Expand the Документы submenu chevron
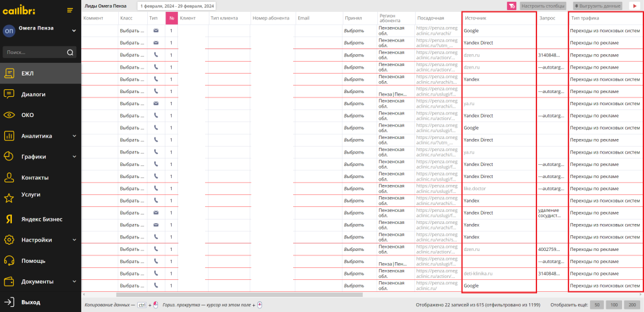This screenshot has width=644, height=312. tap(74, 282)
